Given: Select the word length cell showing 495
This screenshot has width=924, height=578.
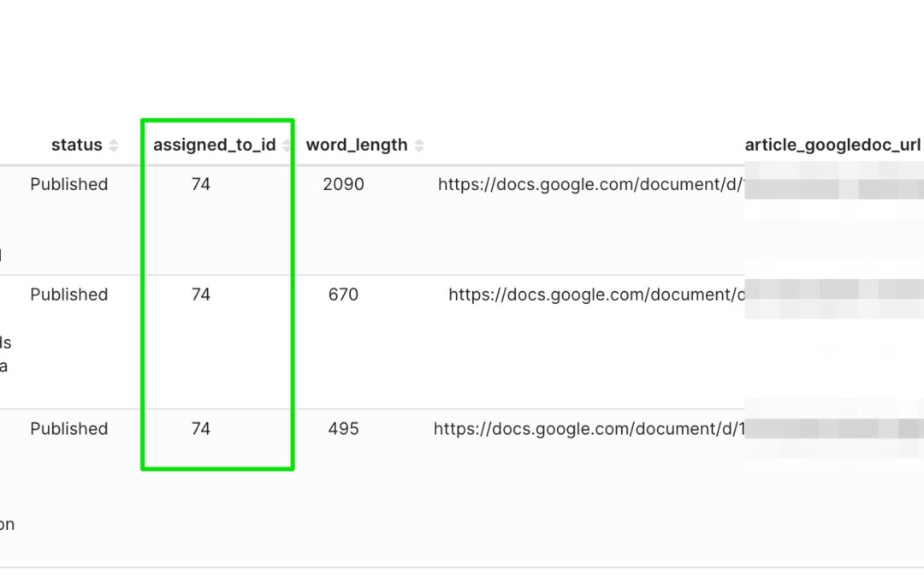Looking at the screenshot, I should (343, 429).
